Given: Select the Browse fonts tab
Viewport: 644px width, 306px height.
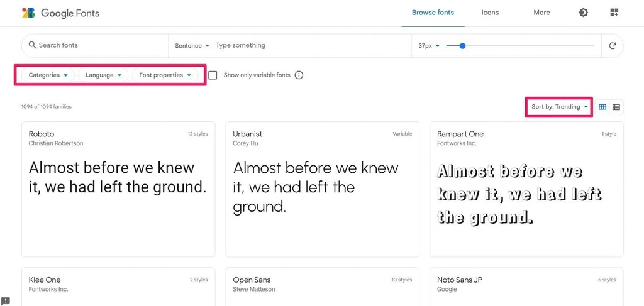Looking at the screenshot, I should pyautogui.click(x=433, y=13).
